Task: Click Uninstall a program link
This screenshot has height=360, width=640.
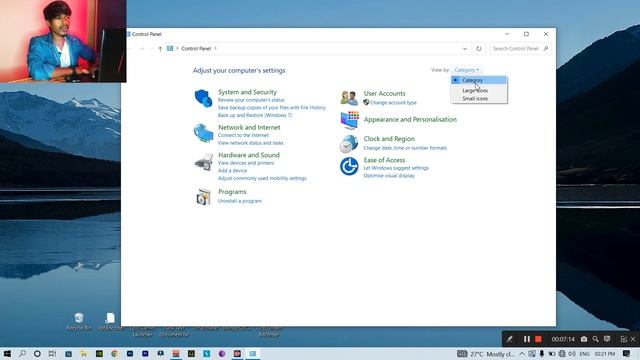Action: coord(240,201)
